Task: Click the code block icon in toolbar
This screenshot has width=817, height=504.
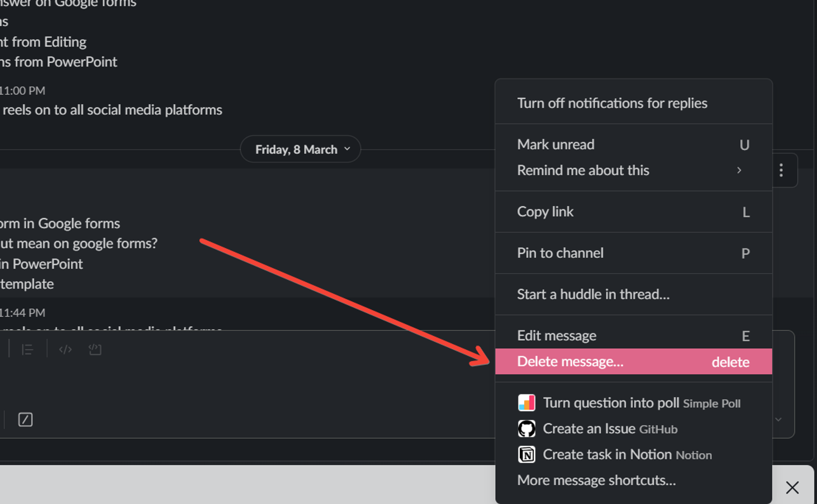Action: (x=94, y=350)
